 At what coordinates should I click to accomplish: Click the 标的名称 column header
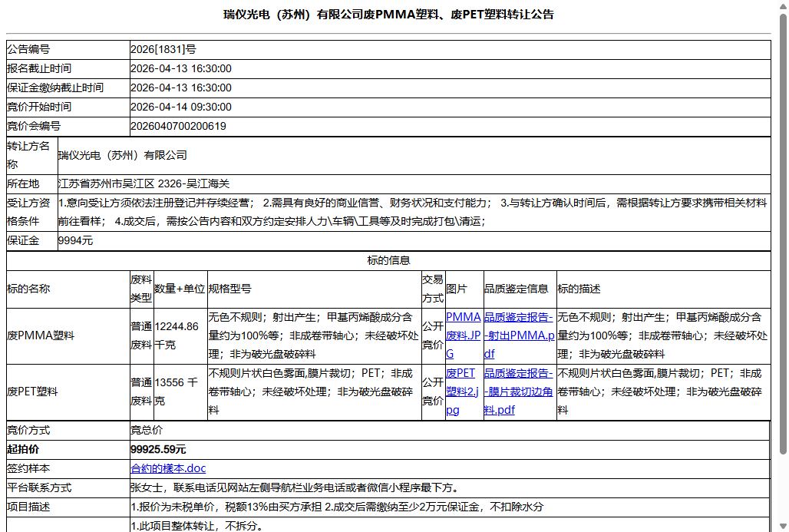[28, 289]
